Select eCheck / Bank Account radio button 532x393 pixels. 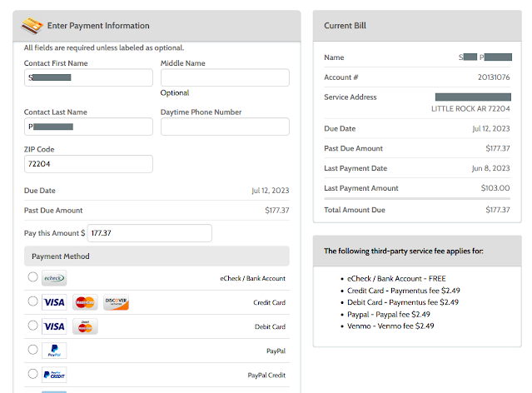[33, 277]
